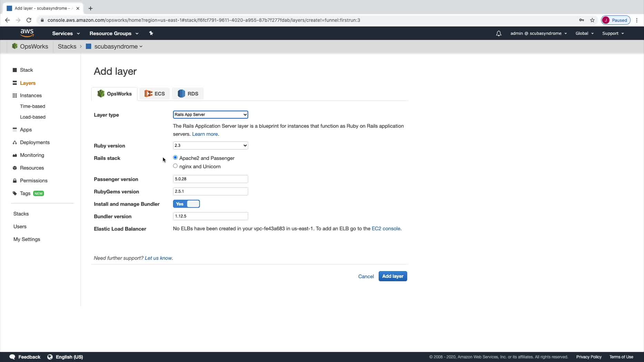Viewport: 644px width, 362px height.
Task: Click the Let us know link
Action: point(158,258)
